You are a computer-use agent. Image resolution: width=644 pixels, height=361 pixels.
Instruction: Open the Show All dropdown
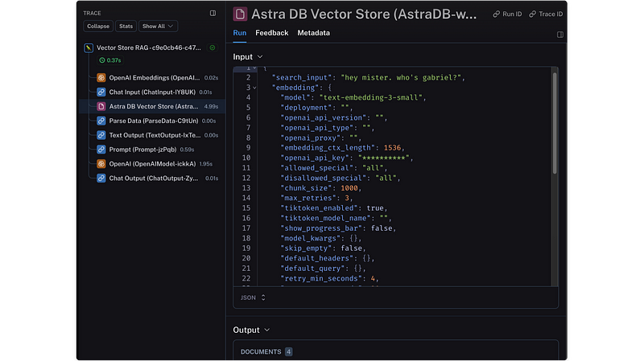[x=156, y=27]
